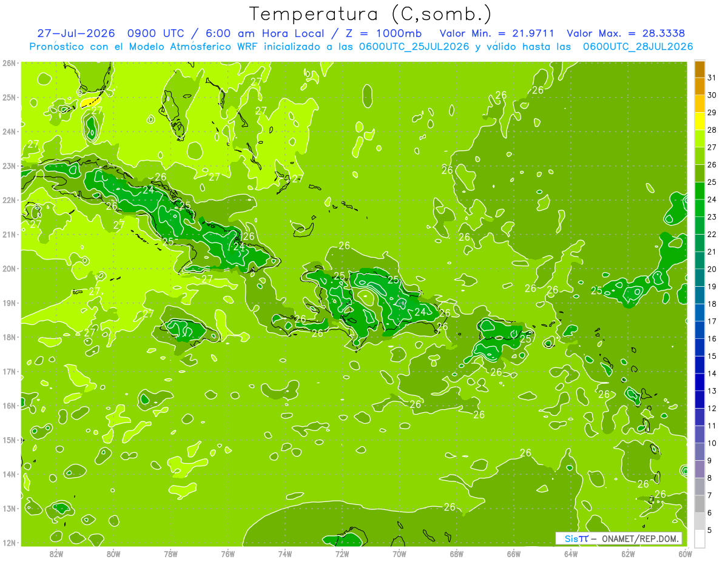
Task: Click the '68W' longitude axis label
Action: pyautogui.click(x=456, y=554)
